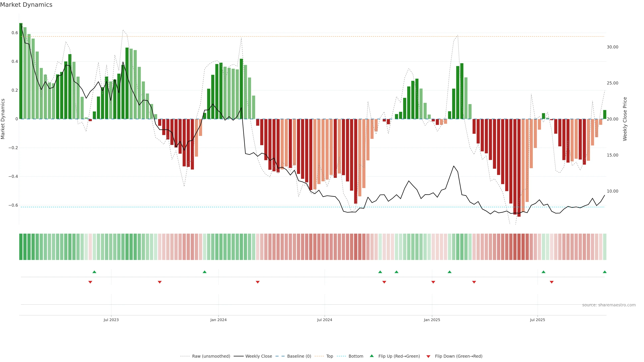Click the green Flip Up marker before Jan 2024
This screenshot has height=362, width=644.
(204, 272)
